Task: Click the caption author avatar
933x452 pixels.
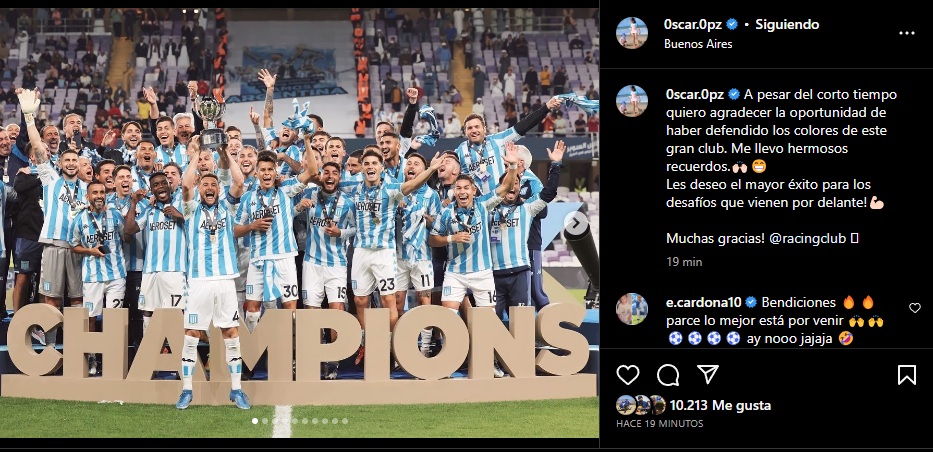Action: coord(631,101)
